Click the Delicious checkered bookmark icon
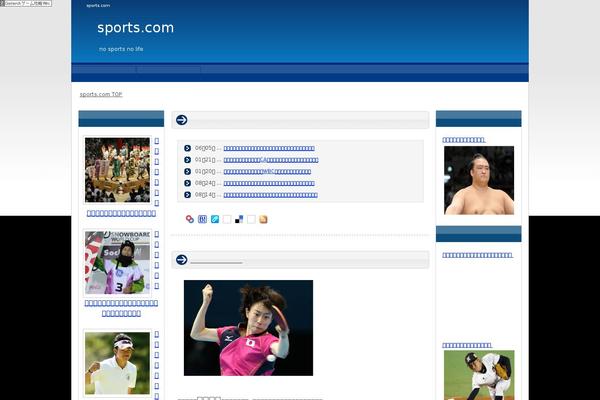 (x=239, y=219)
